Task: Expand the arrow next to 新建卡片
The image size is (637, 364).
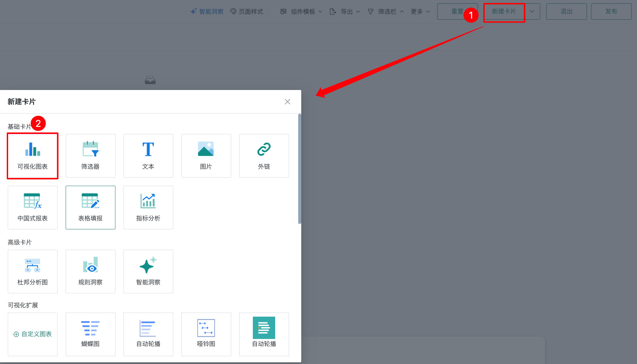Action: point(532,12)
